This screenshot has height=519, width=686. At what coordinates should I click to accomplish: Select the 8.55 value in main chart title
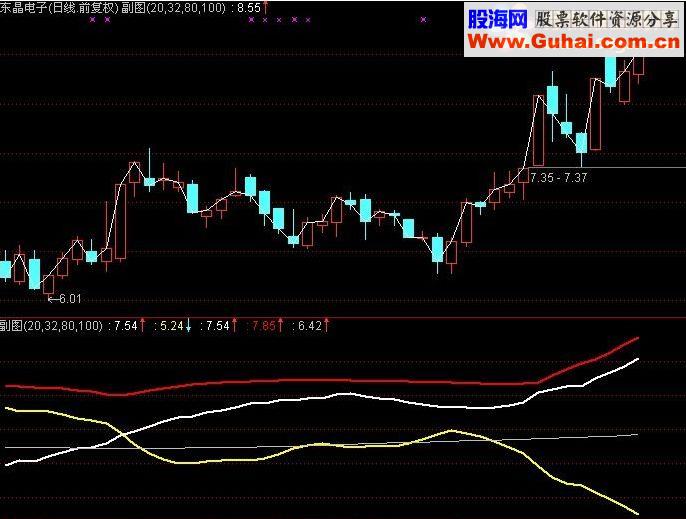(x=248, y=8)
